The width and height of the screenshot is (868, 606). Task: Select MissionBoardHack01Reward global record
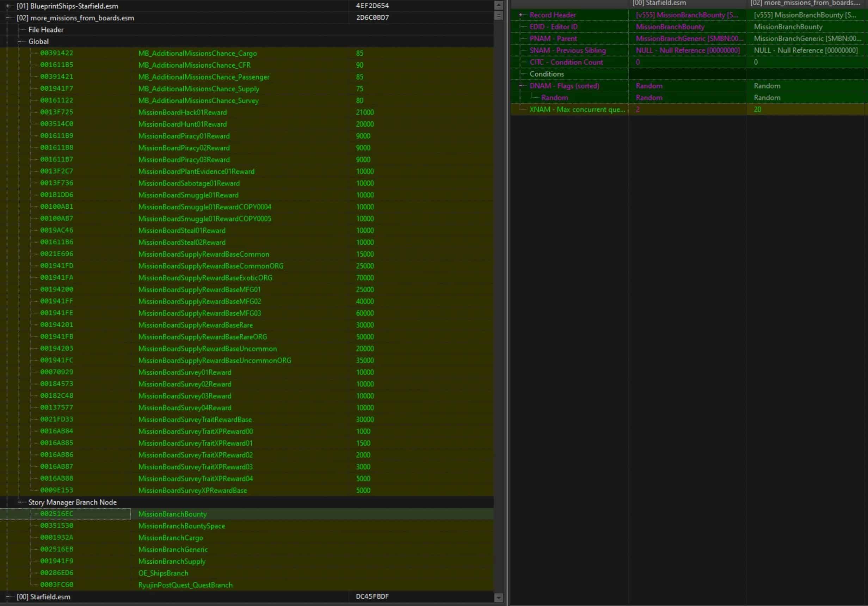tap(182, 112)
